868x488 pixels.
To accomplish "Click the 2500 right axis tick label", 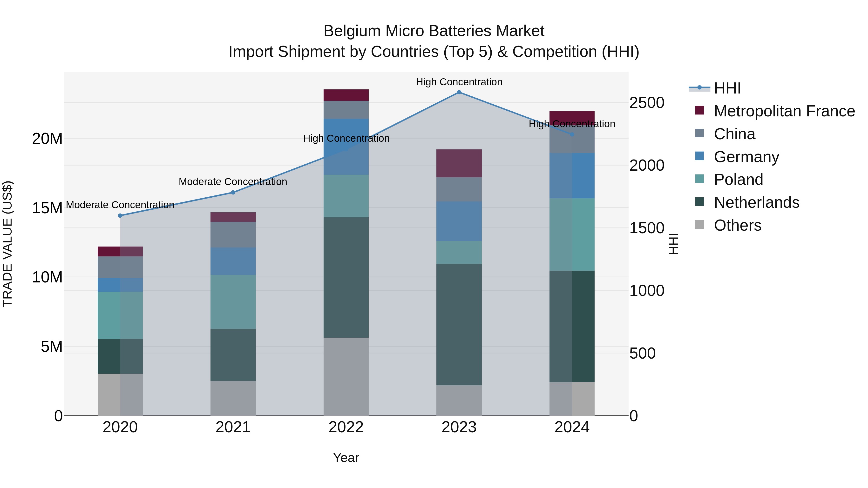I will (x=647, y=103).
